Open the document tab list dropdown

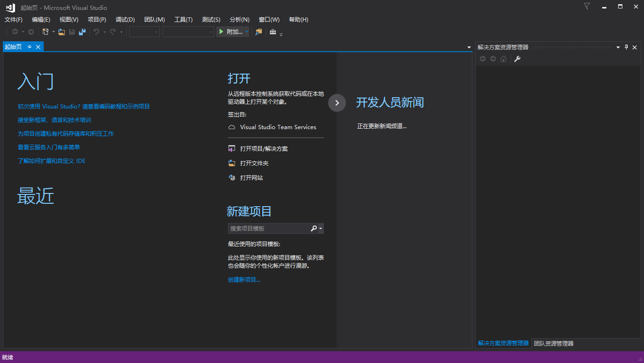click(x=469, y=47)
